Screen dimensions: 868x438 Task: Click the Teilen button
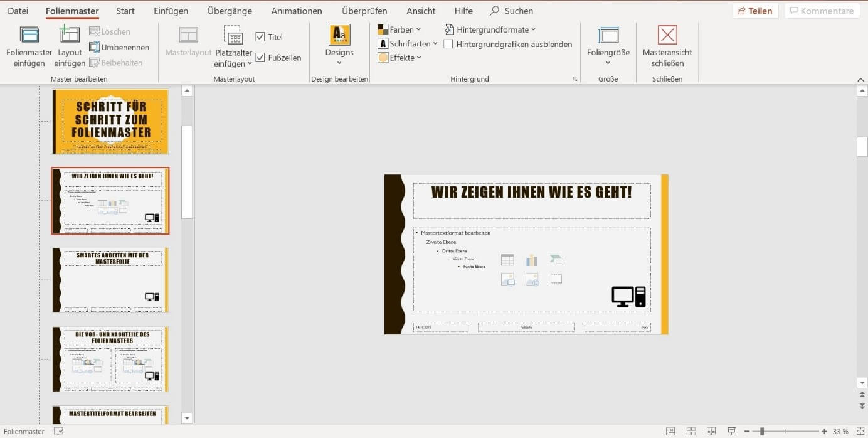[x=755, y=11]
